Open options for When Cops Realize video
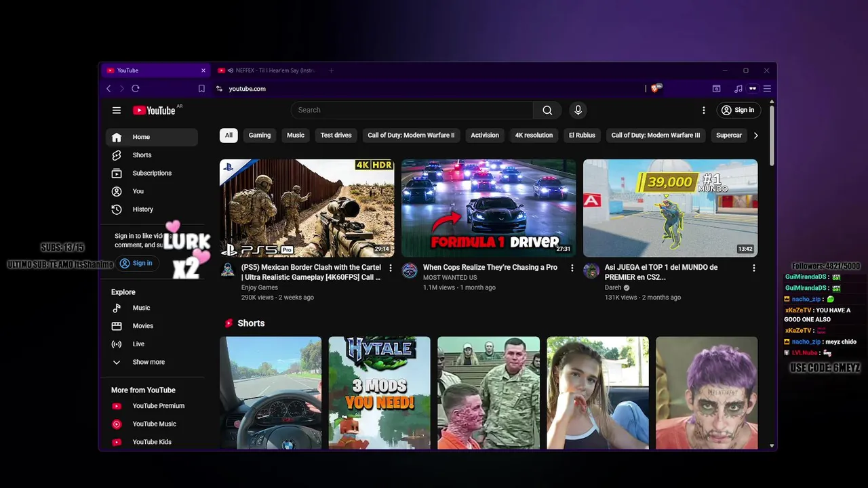This screenshot has height=488, width=868. click(x=572, y=268)
